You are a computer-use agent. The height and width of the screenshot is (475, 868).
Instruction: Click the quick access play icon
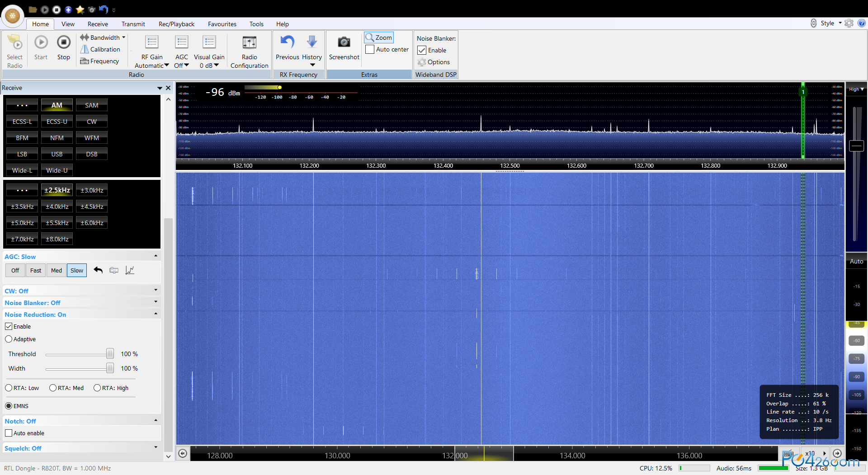tap(44, 9)
